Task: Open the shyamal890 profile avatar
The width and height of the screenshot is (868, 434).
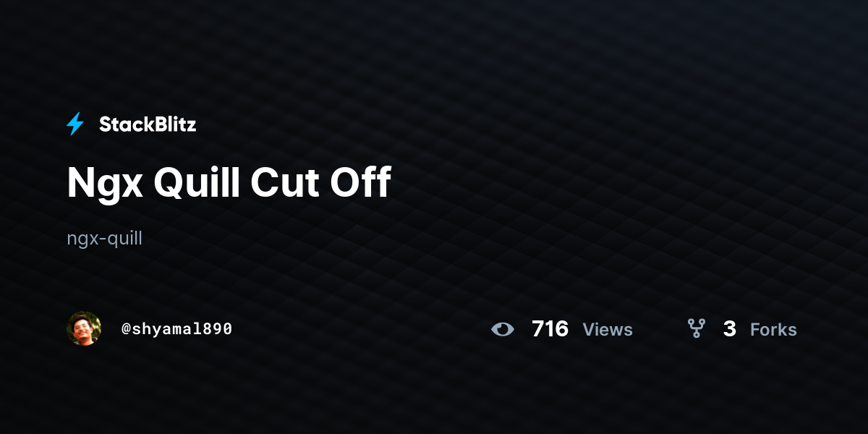Action: [84, 328]
